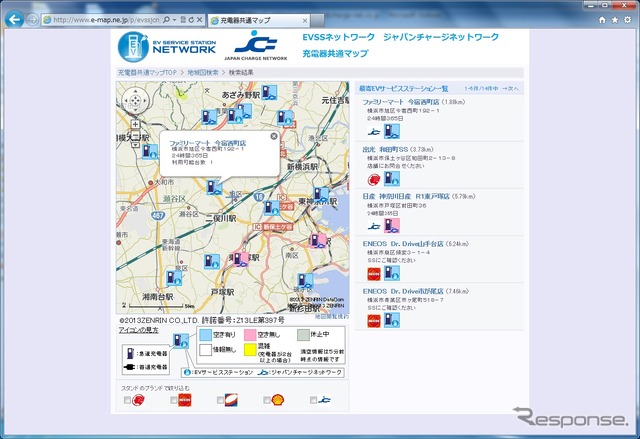Screen dimensions: 640x439
Task: Open 地域図検索 breadcrumb link
Action: click(x=203, y=73)
